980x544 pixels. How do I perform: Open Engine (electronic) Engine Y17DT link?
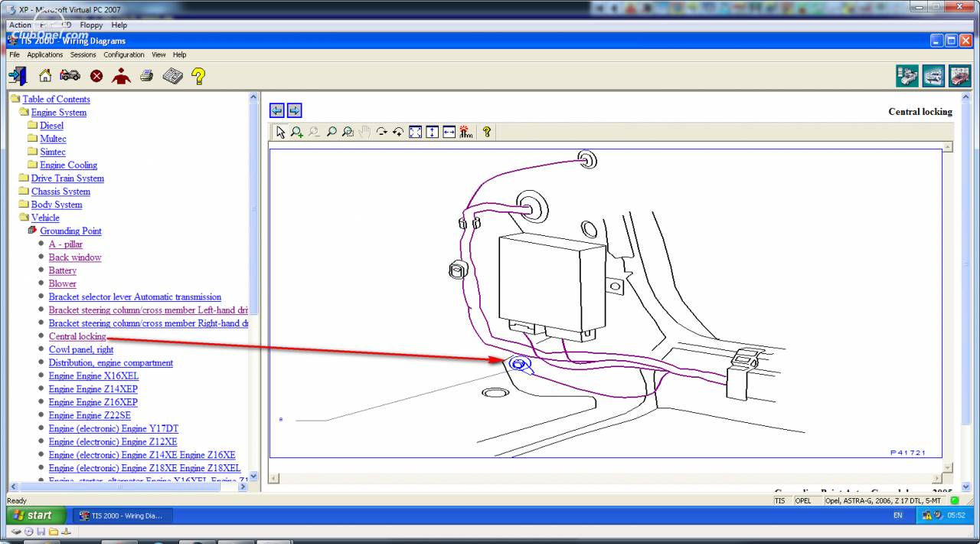click(113, 428)
